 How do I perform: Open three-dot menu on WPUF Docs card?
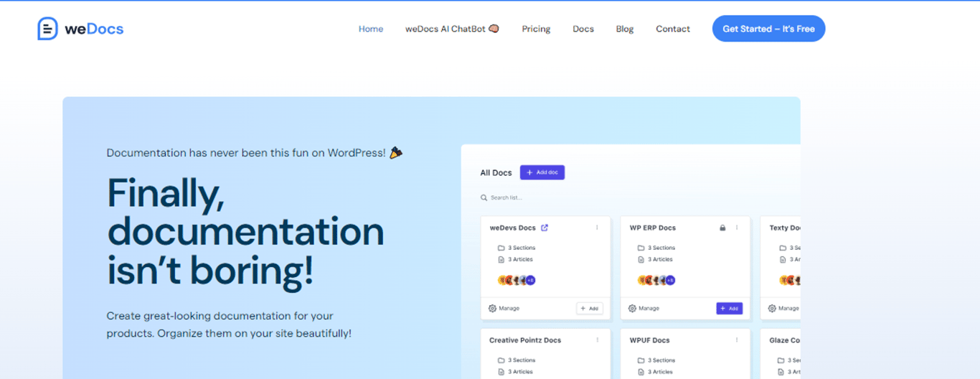tap(737, 340)
